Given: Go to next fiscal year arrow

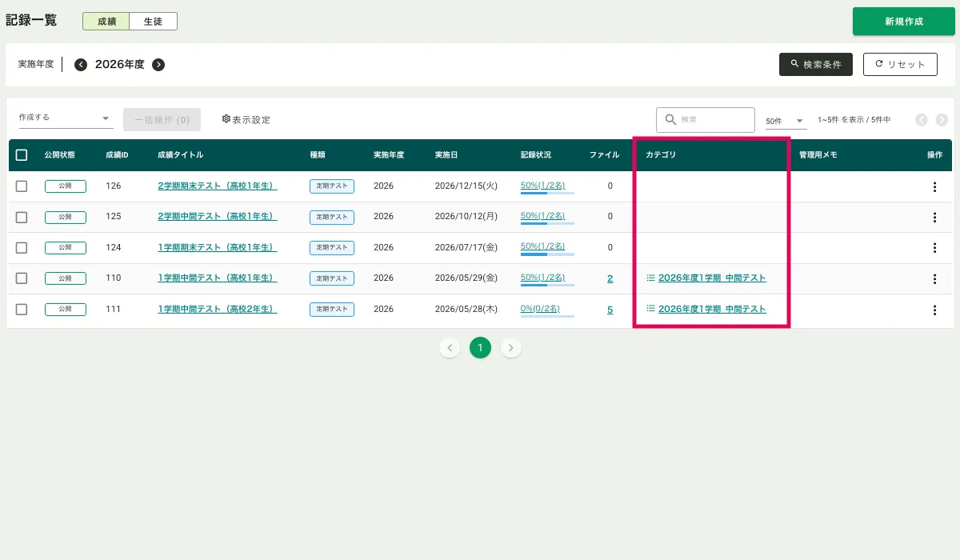Looking at the screenshot, I should pyautogui.click(x=158, y=65).
